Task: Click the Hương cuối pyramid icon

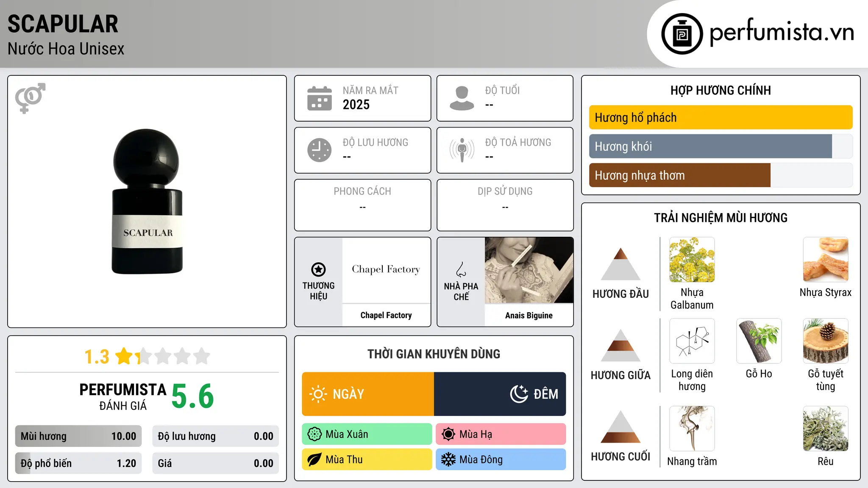Action: coord(620,427)
